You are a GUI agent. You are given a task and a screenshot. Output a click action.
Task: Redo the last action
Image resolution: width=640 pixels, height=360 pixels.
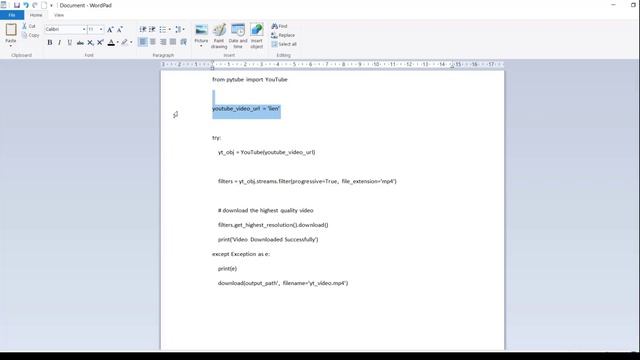[x=35, y=5]
